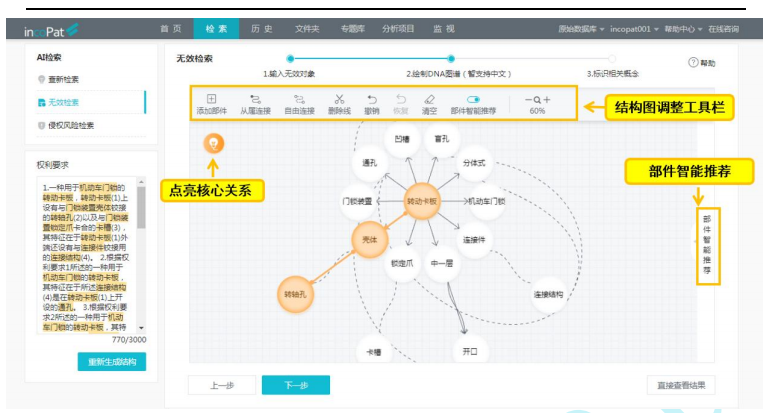
Task: Click the 在线咨询 link
Action: point(723,29)
